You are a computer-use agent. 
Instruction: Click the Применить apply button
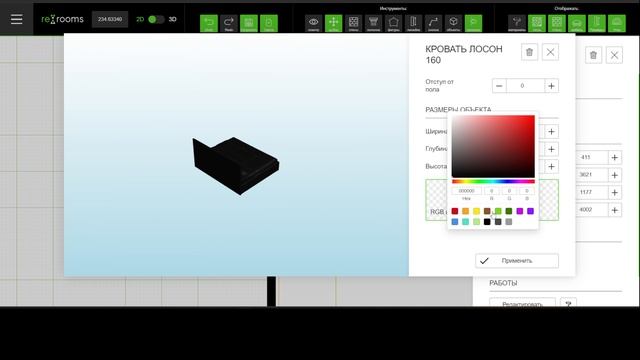click(x=517, y=261)
